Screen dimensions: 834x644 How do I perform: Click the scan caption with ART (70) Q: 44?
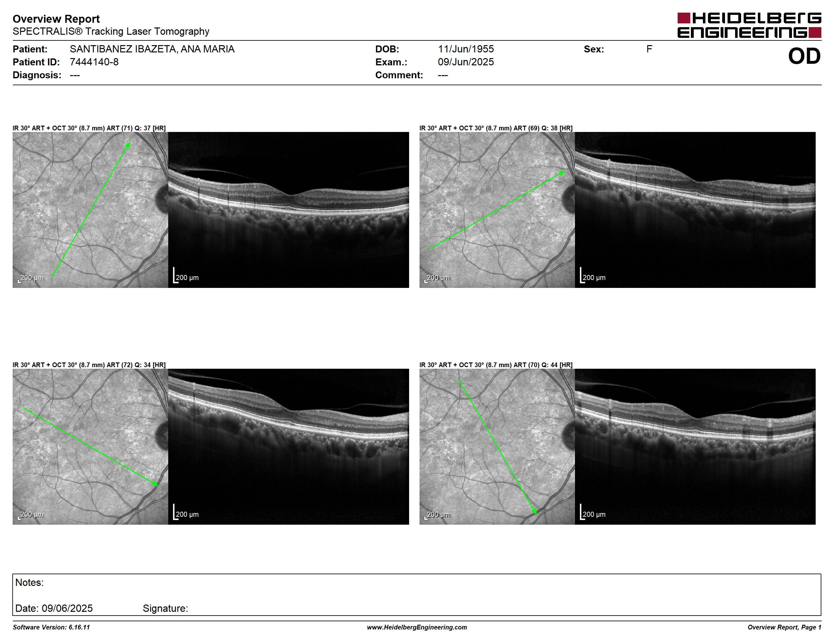pyautogui.click(x=496, y=365)
